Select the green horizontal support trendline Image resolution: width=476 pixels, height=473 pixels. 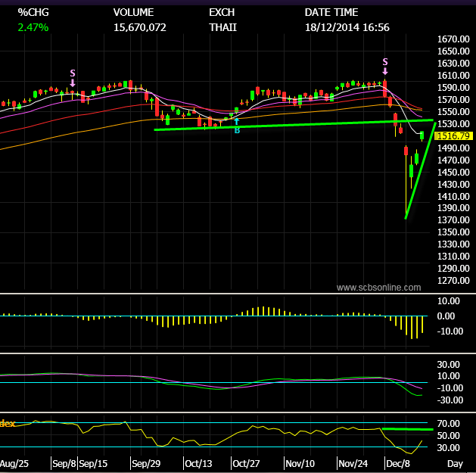(294, 125)
